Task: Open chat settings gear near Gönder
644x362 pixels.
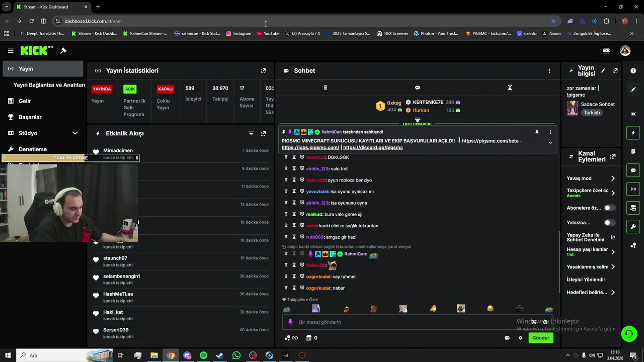Action: [x=520, y=338]
